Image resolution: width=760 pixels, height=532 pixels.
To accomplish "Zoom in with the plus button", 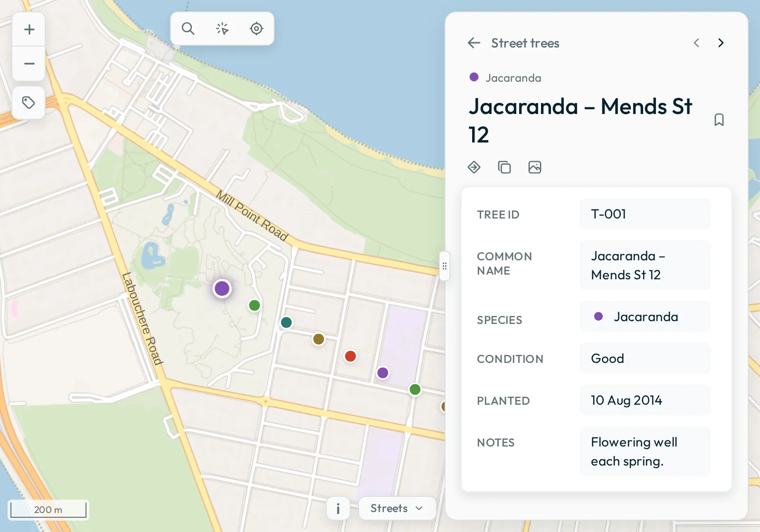I will point(29,29).
